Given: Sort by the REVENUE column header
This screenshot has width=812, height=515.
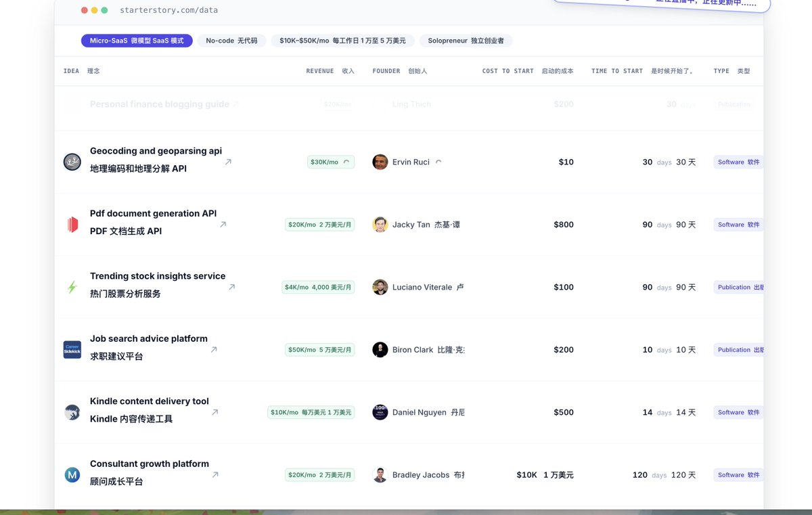Looking at the screenshot, I should tap(330, 71).
